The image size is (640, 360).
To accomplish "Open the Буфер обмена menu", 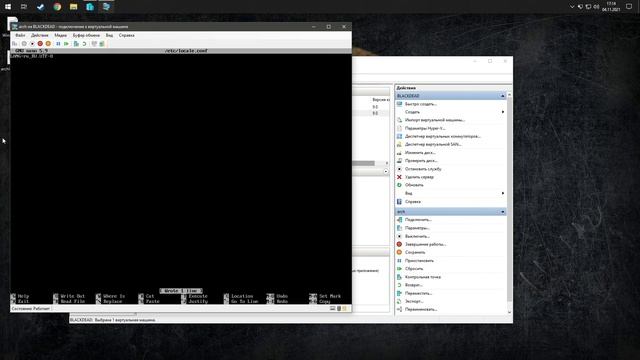I will (86, 36).
